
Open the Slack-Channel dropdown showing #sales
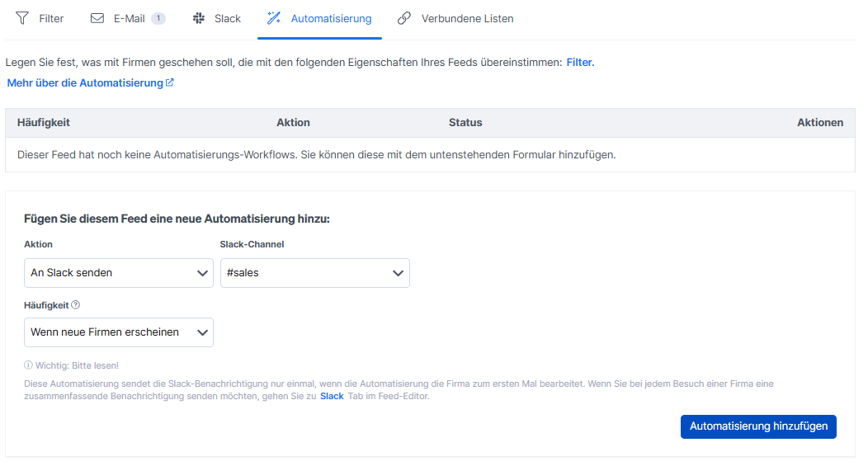point(315,273)
